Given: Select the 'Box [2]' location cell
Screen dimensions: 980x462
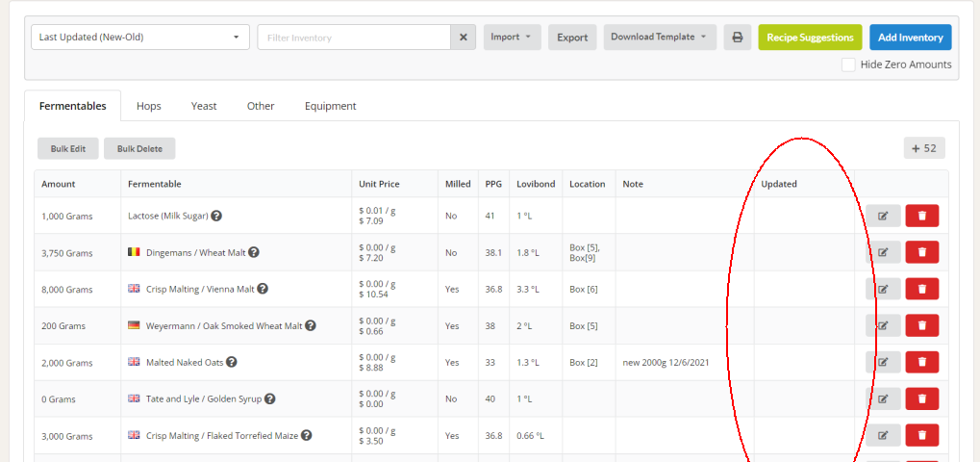Looking at the screenshot, I should [584, 363].
